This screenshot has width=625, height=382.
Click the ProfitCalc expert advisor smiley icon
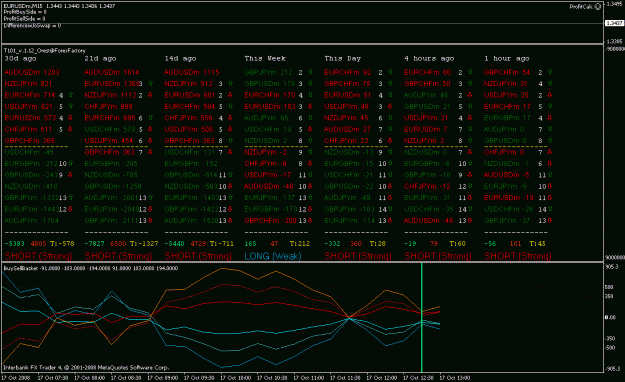[x=597, y=7]
